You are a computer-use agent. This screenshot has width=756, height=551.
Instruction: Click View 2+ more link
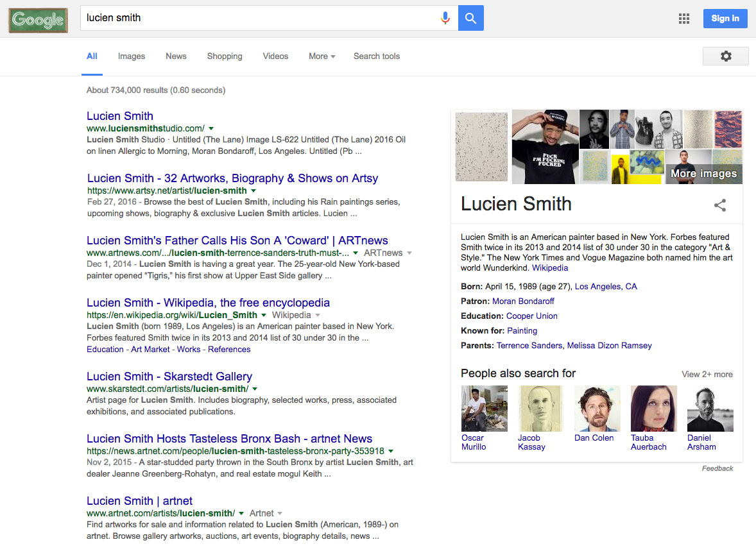point(707,375)
